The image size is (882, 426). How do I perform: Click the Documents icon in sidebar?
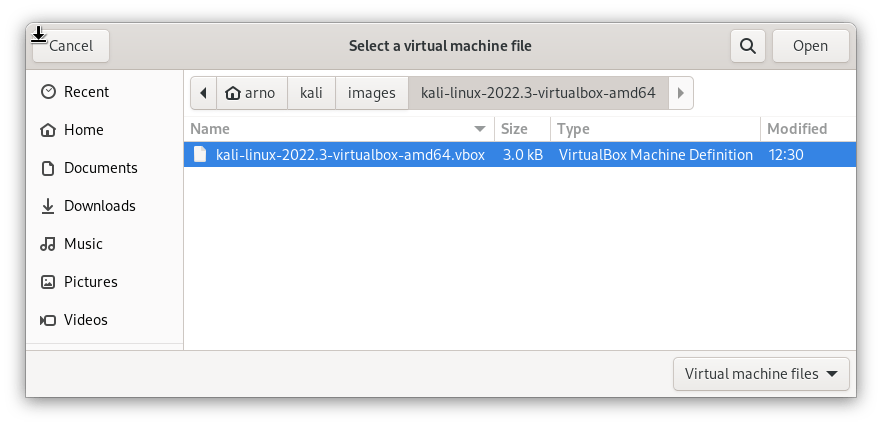click(47, 168)
